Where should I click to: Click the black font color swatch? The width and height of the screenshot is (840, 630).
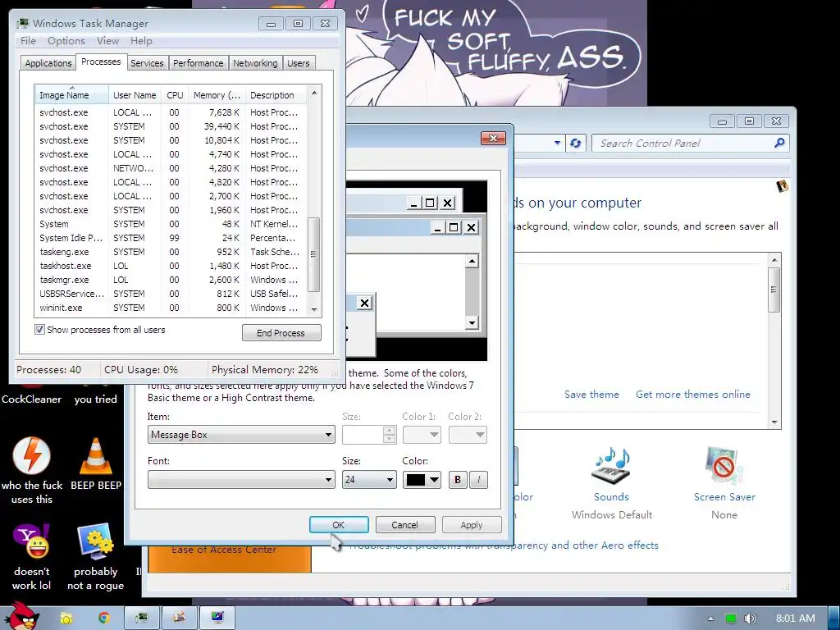[416, 479]
